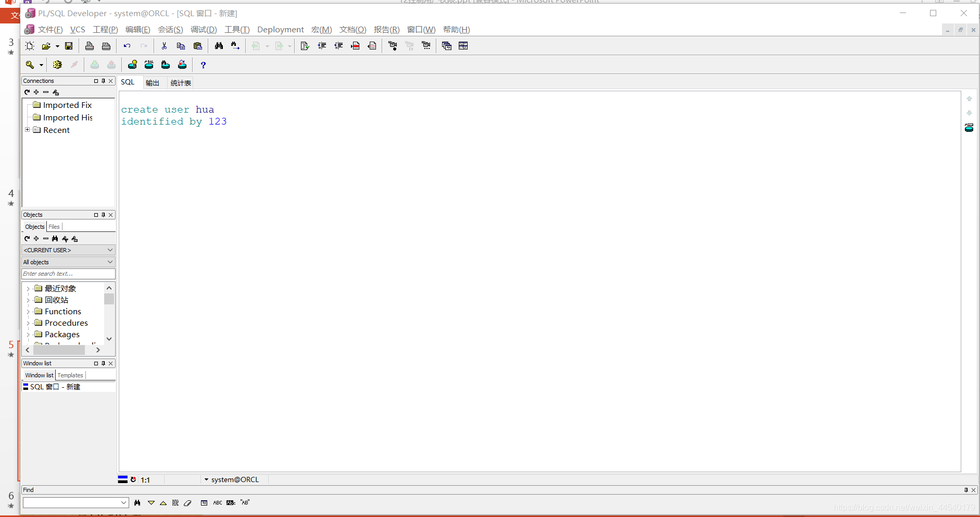Click the first Print icon
980x517 pixels.
click(90, 46)
